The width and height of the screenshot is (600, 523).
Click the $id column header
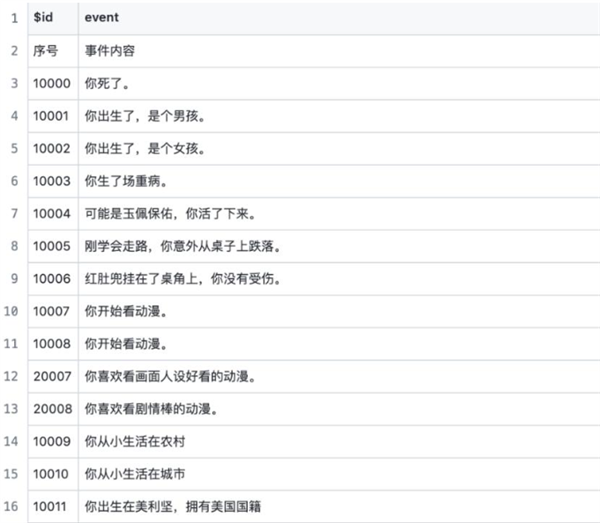pos(43,18)
